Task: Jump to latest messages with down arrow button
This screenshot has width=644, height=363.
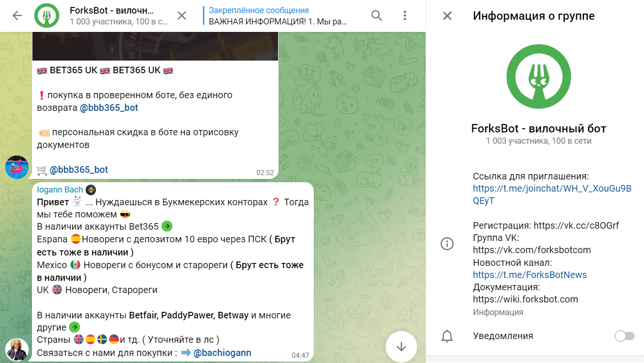Action: click(401, 347)
